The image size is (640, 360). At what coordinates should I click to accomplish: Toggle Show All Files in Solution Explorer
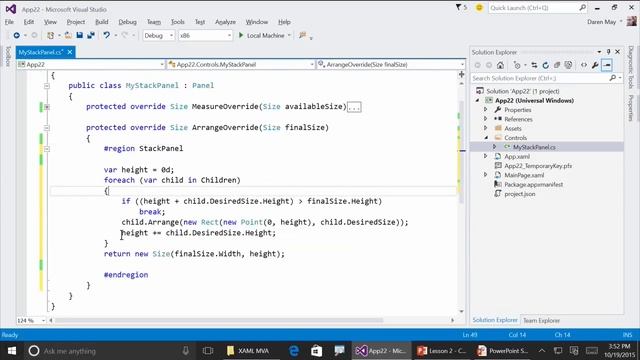pos(568,65)
